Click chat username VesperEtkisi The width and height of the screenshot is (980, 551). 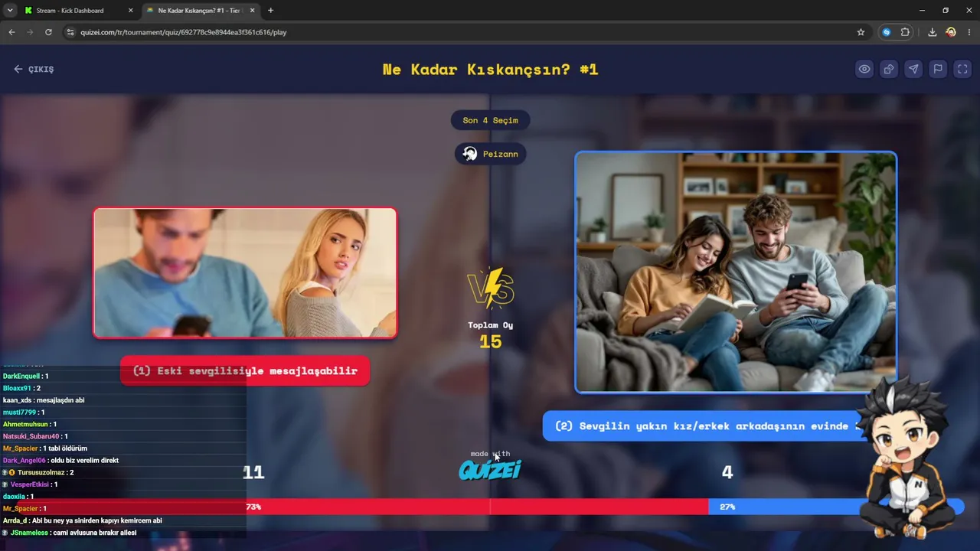[30, 484]
